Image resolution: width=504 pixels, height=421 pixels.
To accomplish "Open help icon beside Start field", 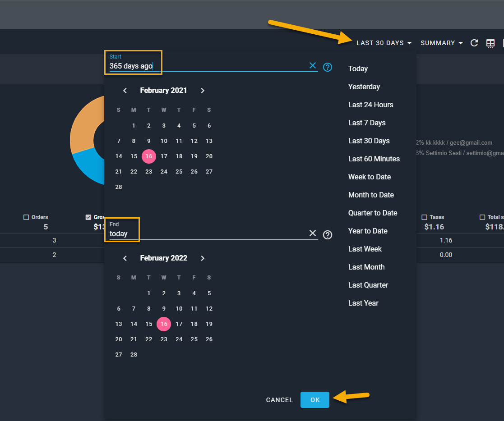I will tap(328, 67).
